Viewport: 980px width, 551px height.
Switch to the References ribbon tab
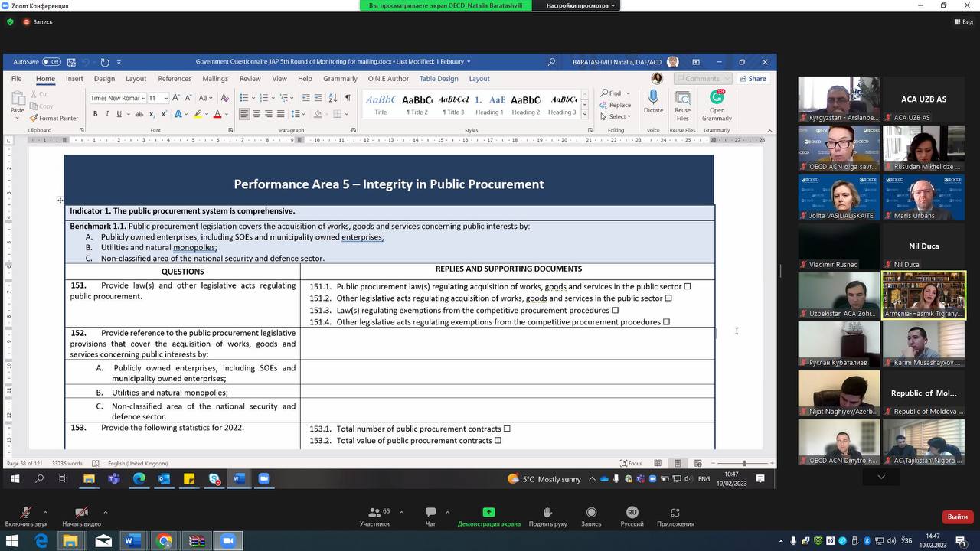pos(175,79)
